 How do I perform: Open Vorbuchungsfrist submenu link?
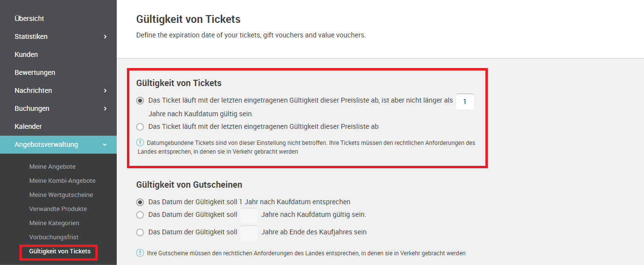click(54, 237)
